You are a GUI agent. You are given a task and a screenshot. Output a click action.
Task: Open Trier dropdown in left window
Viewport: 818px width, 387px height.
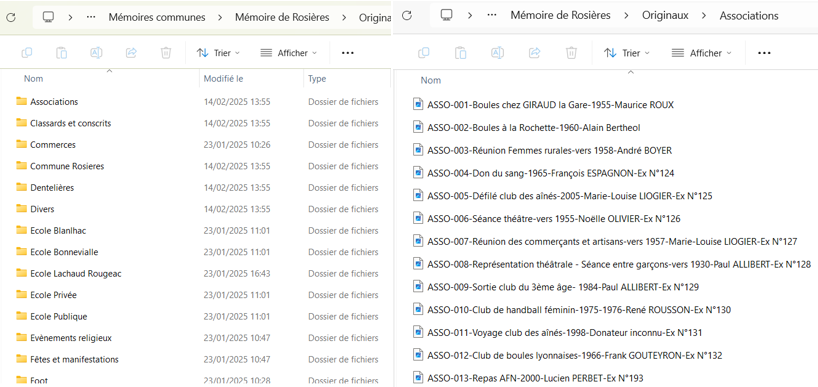click(x=218, y=53)
